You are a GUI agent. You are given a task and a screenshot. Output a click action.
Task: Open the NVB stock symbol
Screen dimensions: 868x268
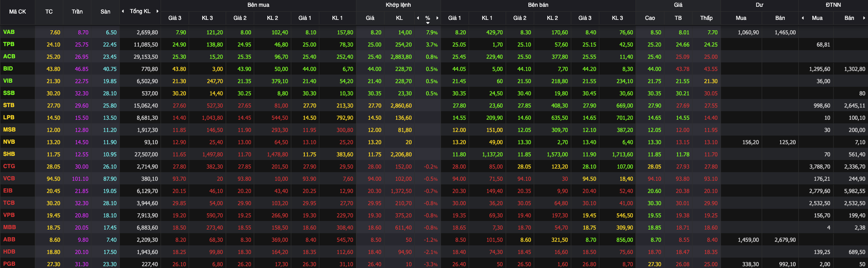coord(9,142)
